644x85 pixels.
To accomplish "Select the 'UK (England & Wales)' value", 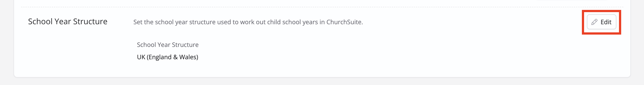I will [x=167, y=57].
